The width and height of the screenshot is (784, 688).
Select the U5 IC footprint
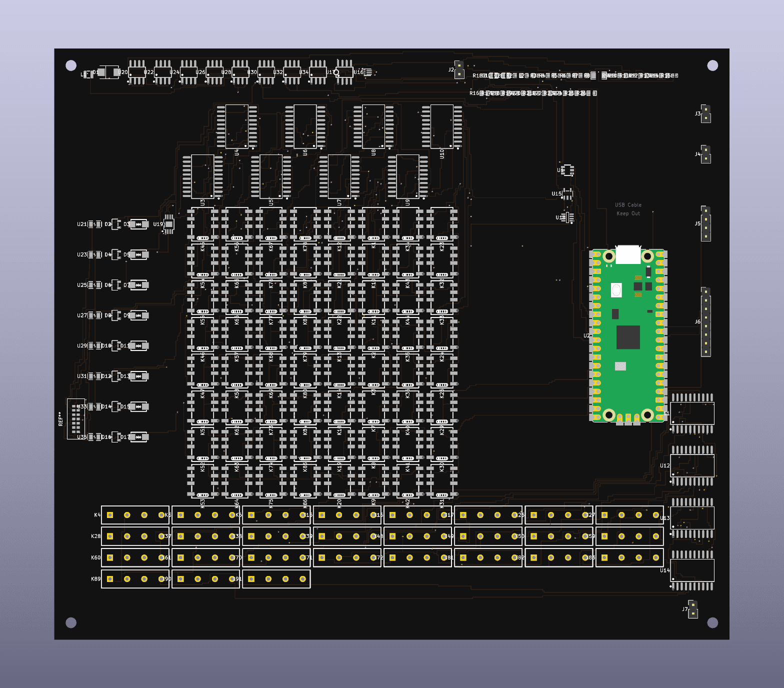[x=271, y=176]
